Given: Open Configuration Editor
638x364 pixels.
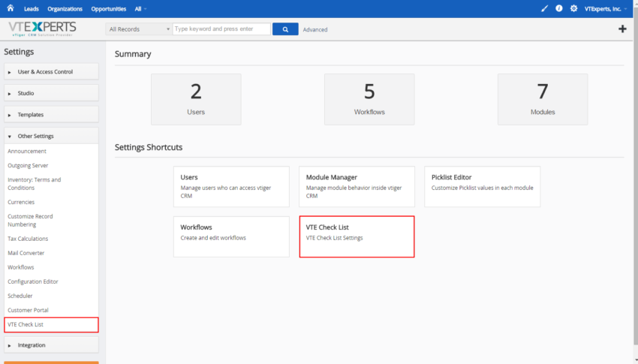Looking at the screenshot, I should (33, 281).
